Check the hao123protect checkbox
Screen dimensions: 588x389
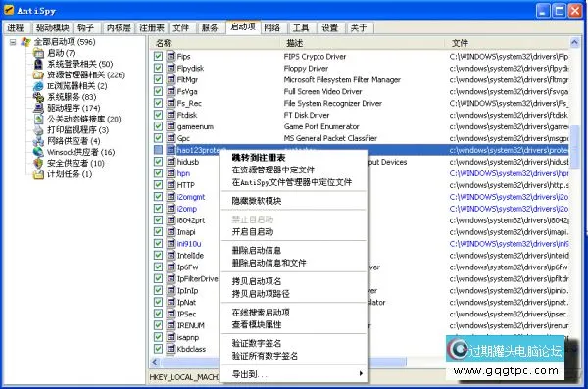(x=158, y=150)
